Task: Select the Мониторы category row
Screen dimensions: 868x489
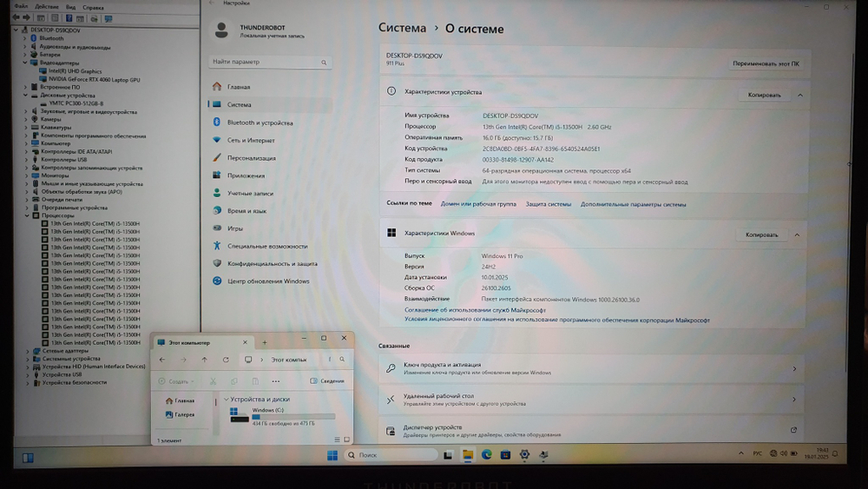Action: (x=55, y=175)
